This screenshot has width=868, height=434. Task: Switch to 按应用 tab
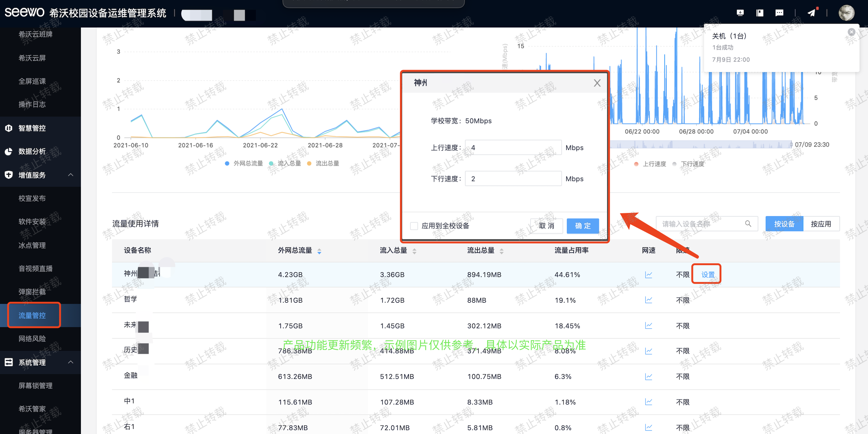pyautogui.click(x=821, y=224)
